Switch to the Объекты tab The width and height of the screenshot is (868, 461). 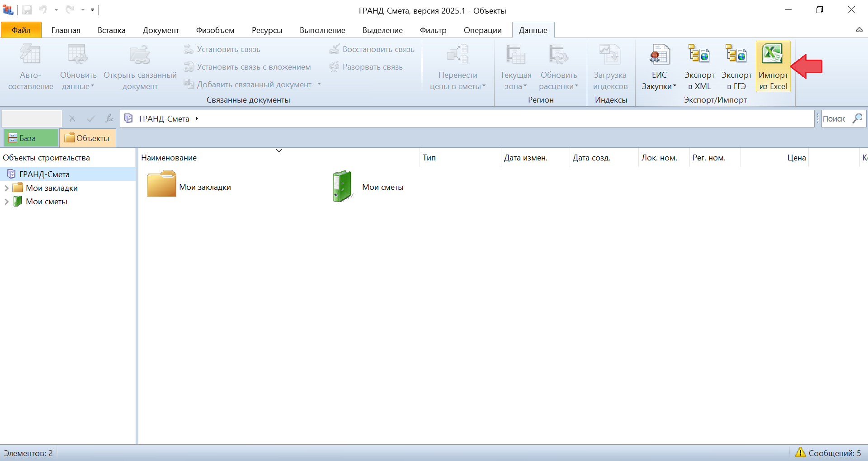coord(88,138)
